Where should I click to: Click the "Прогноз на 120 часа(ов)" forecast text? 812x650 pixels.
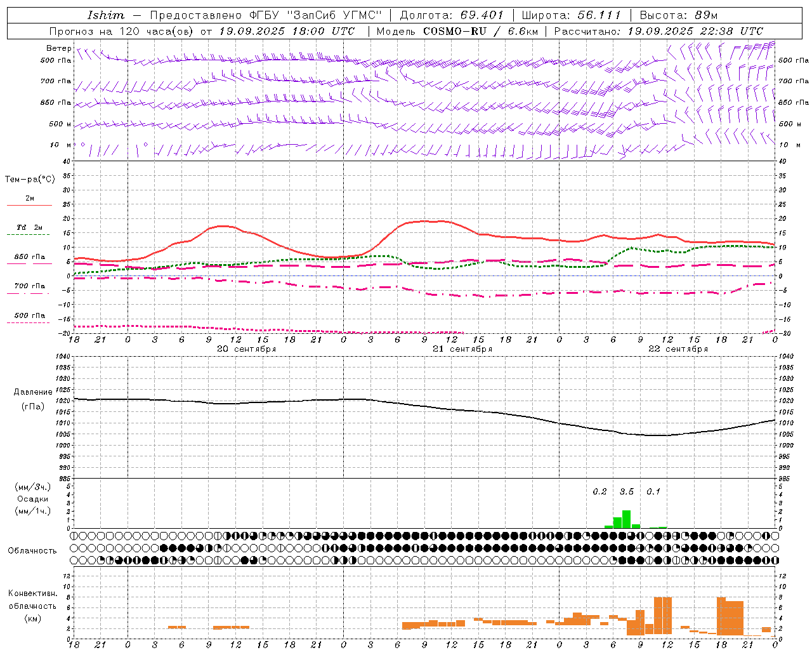pos(122,31)
